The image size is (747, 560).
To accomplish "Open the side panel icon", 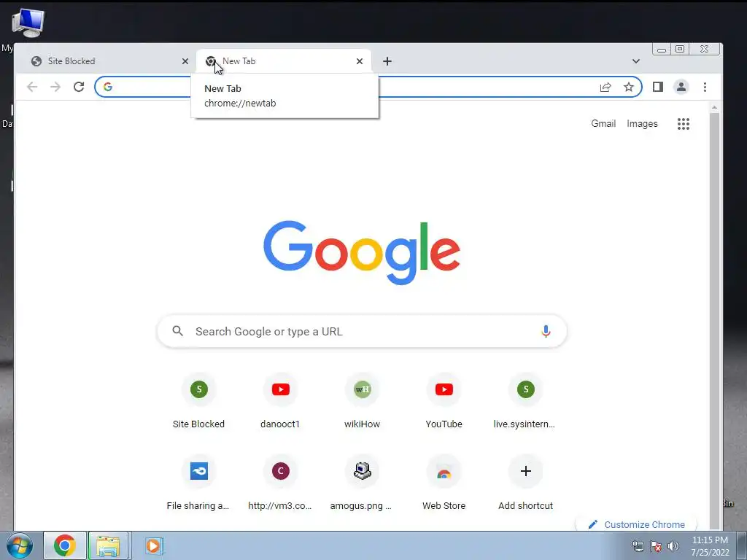I will [x=658, y=87].
